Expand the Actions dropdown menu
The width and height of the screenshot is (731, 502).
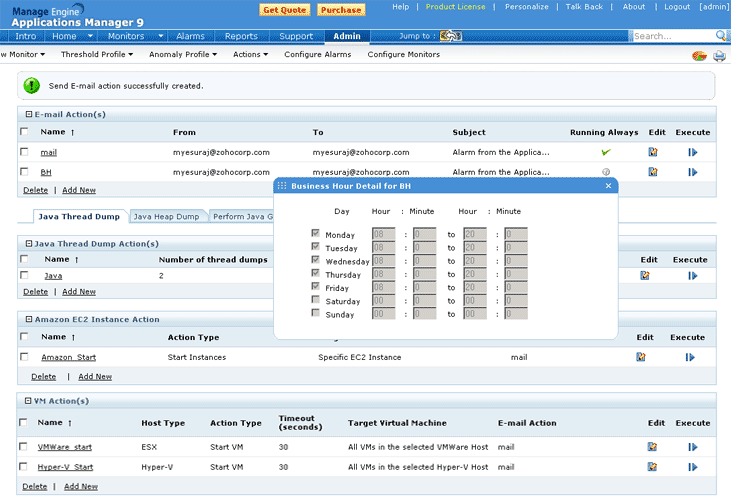(x=250, y=54)
